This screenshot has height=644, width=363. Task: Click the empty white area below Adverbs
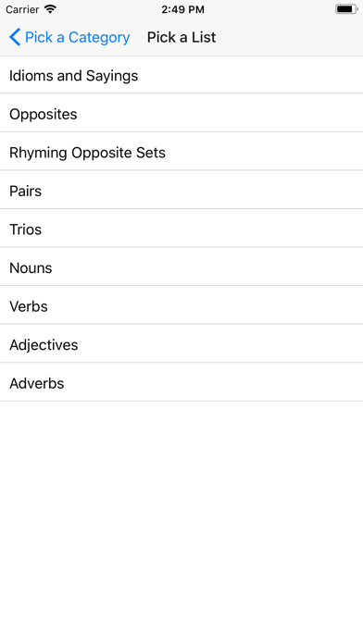(x=181, y=523)
